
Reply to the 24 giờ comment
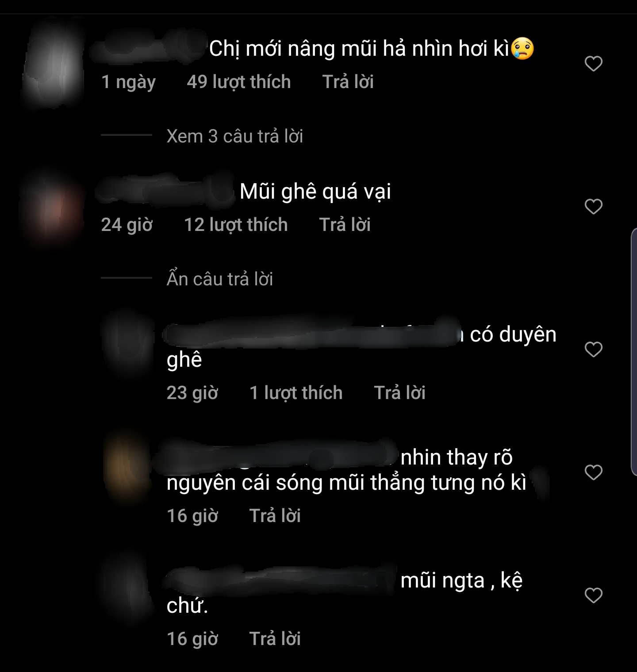(x=345, y=225)
